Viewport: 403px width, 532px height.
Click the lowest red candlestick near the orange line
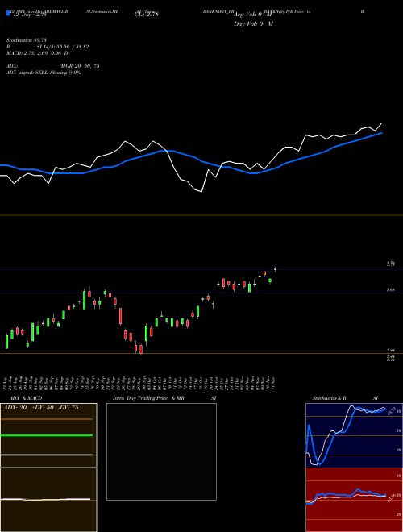click(x=141, y=349)
